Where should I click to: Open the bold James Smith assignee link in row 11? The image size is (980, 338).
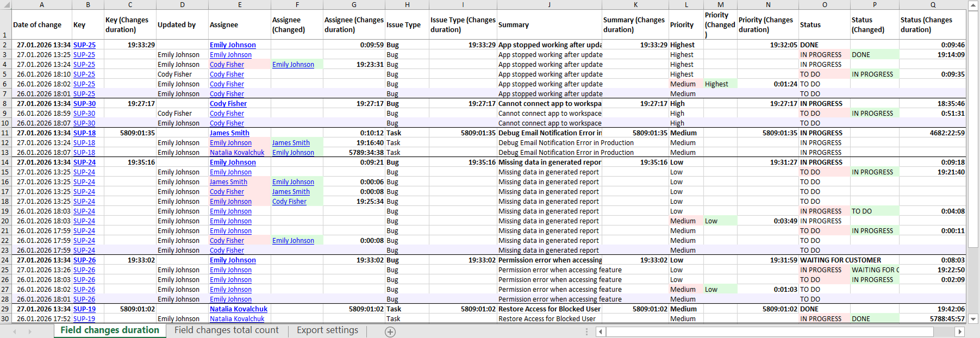point(229,133)
